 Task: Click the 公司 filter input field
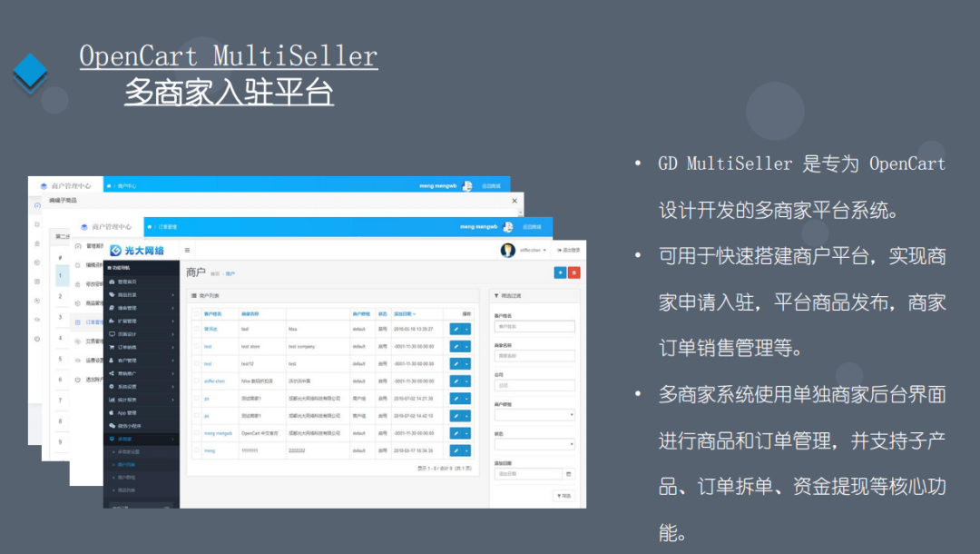(534, 385)
